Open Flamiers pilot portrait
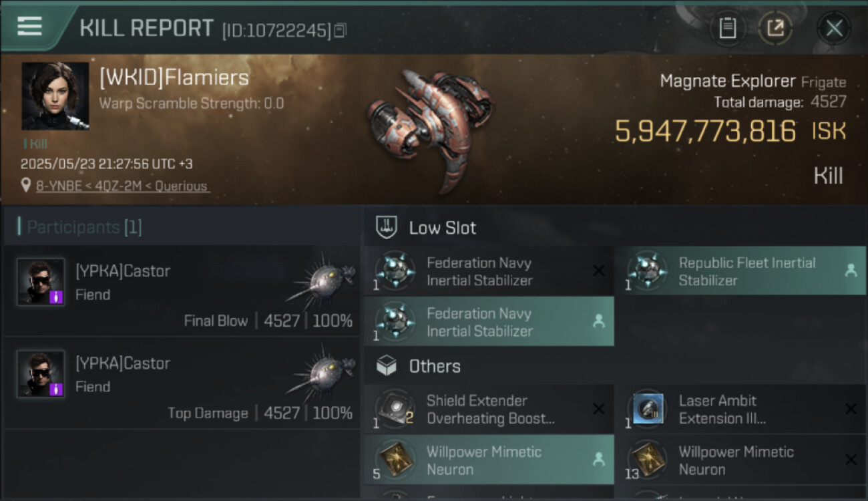Viewport: 868px width, 501px height. click(x=55, y=96)
